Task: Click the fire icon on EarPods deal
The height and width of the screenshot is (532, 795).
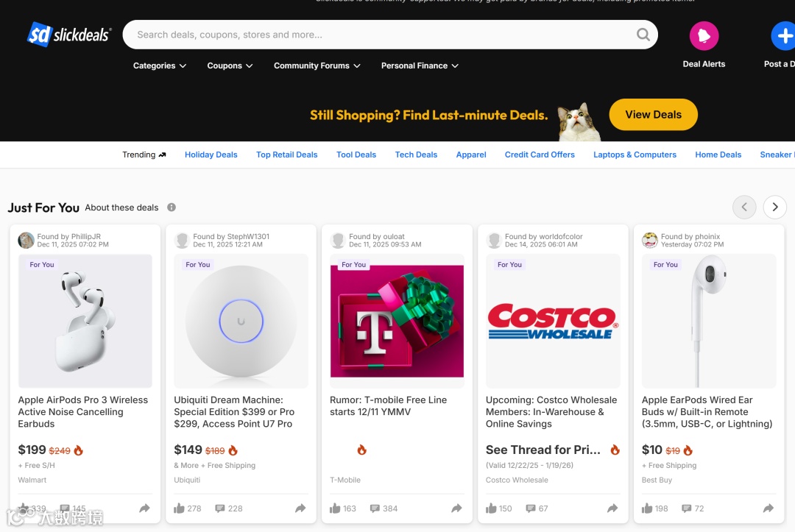Action: [x=688, y=450]
